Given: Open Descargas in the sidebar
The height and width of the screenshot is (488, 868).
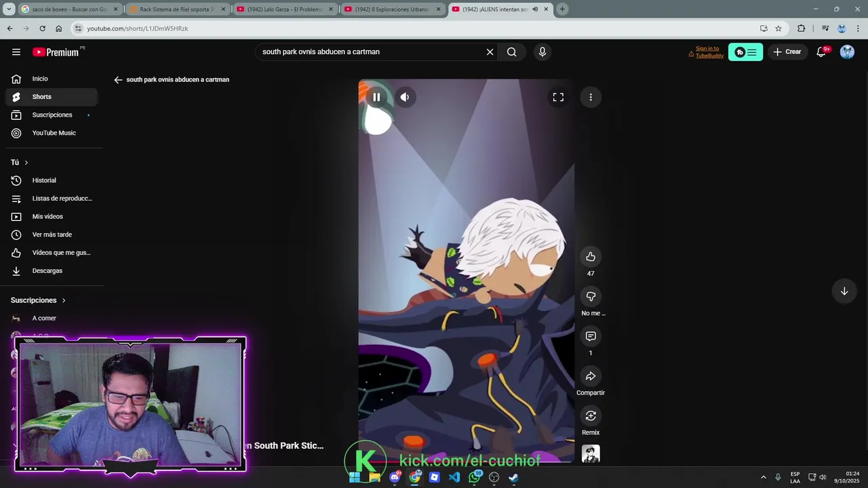Looking at the screenshot, I should coord(52,271).
